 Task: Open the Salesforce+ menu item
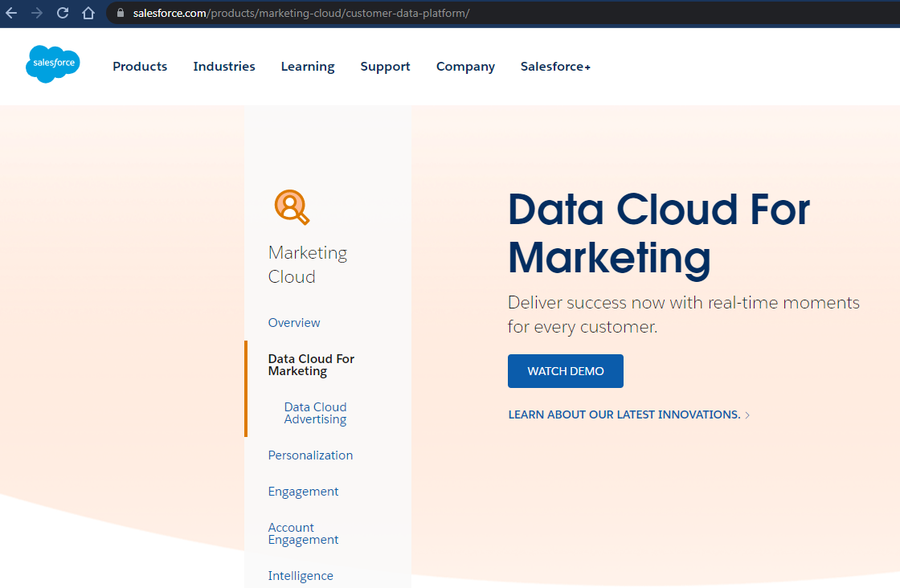click(x=555, y=67)
